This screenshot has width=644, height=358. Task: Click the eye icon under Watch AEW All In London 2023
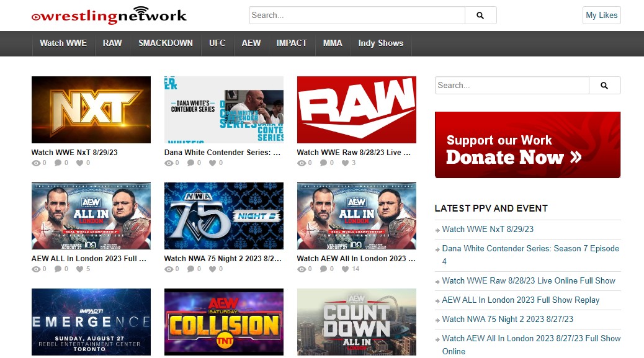point(302,269)
